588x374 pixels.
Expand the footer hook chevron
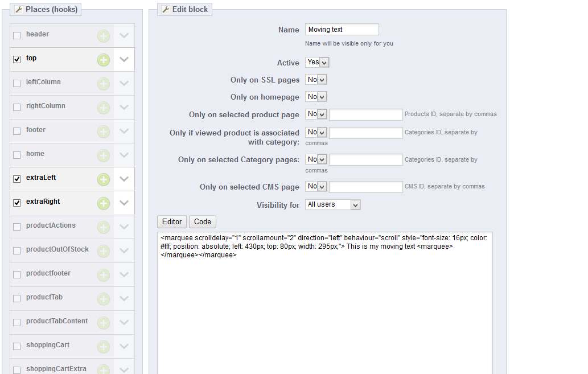point(124,131)
